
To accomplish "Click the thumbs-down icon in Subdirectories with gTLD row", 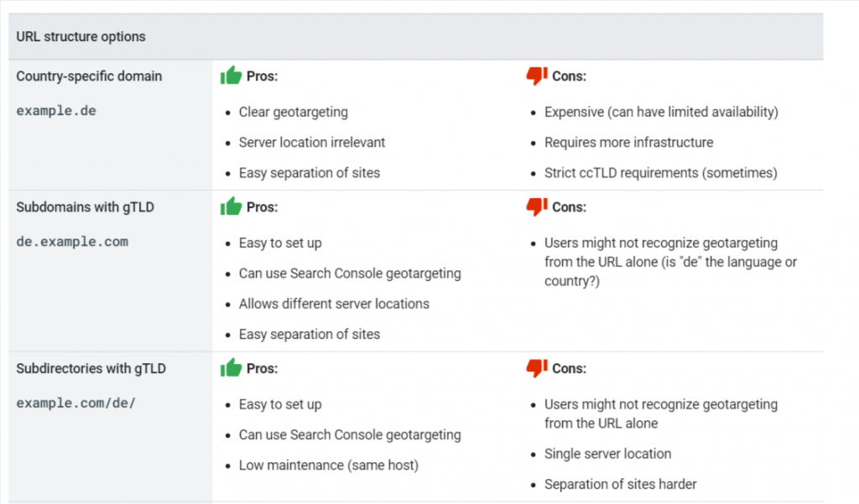I will [536, 367].
